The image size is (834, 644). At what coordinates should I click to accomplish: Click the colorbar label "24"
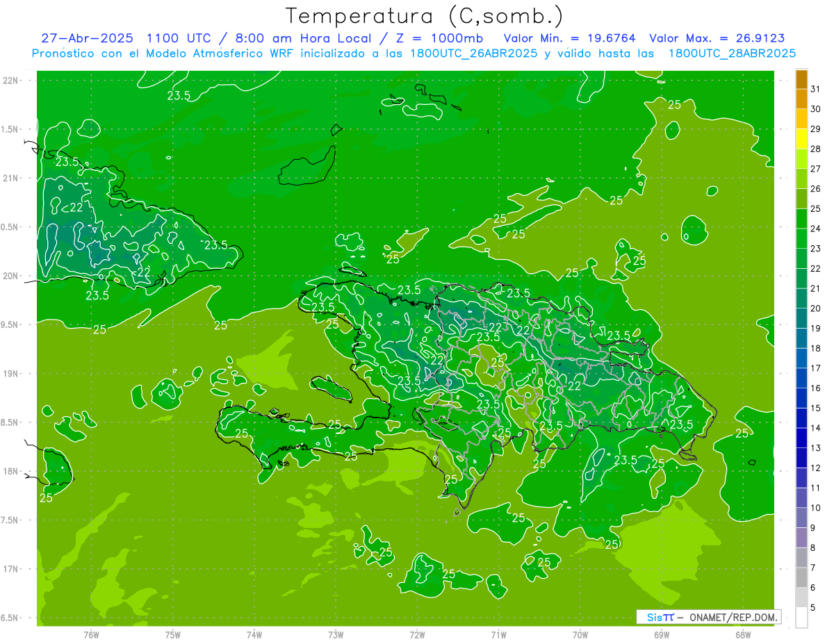click(816, 229)
